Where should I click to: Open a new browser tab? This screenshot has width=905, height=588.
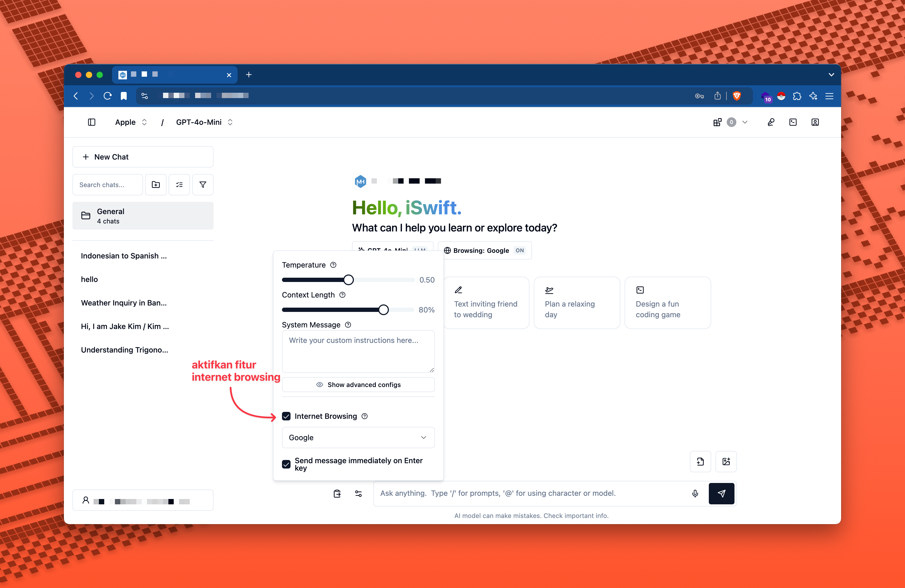point(249,75)
